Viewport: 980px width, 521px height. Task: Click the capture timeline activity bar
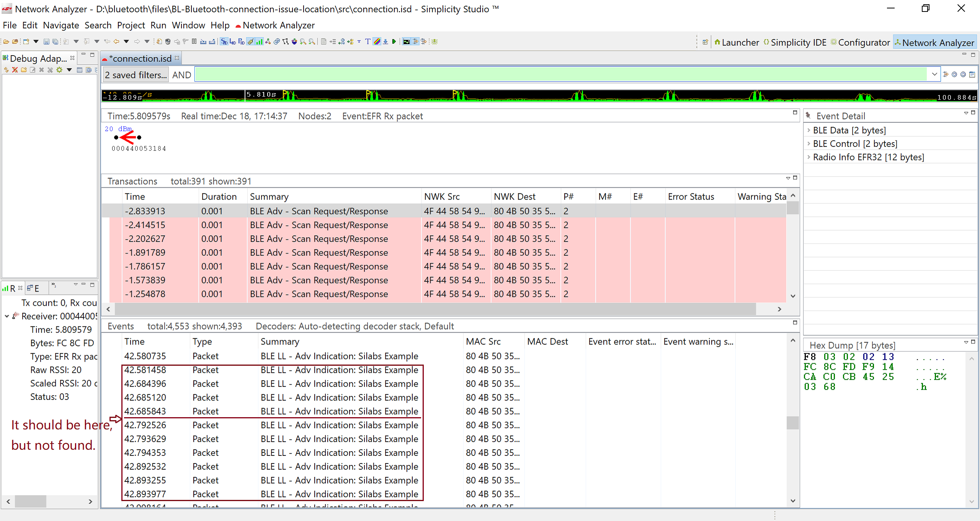tap(539, 95)
